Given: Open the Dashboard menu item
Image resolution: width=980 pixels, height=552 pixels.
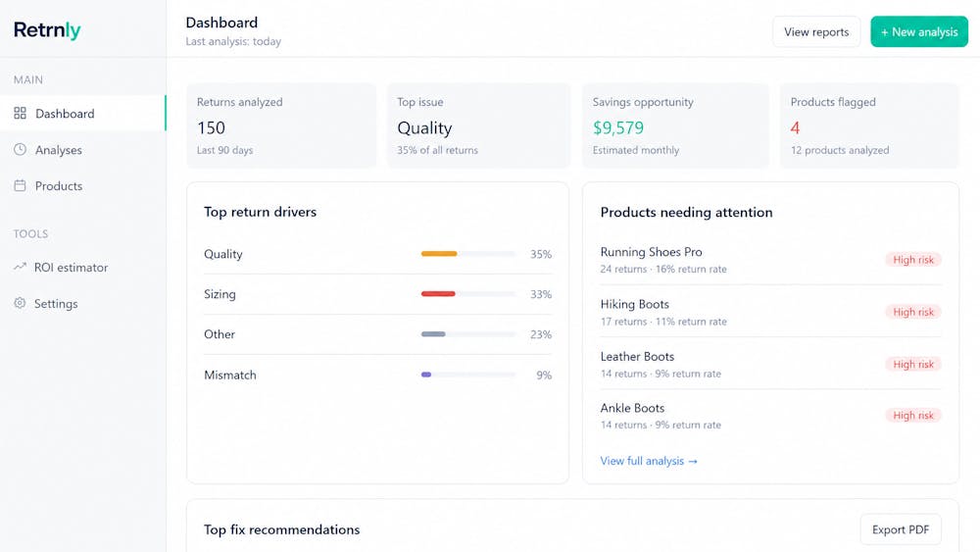Looking at the screenshot, I should tap(82, 113).
